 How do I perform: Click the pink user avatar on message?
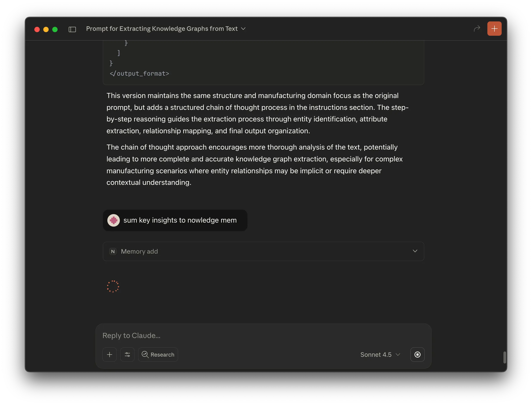pyautogui.click(x=113, y=220)
